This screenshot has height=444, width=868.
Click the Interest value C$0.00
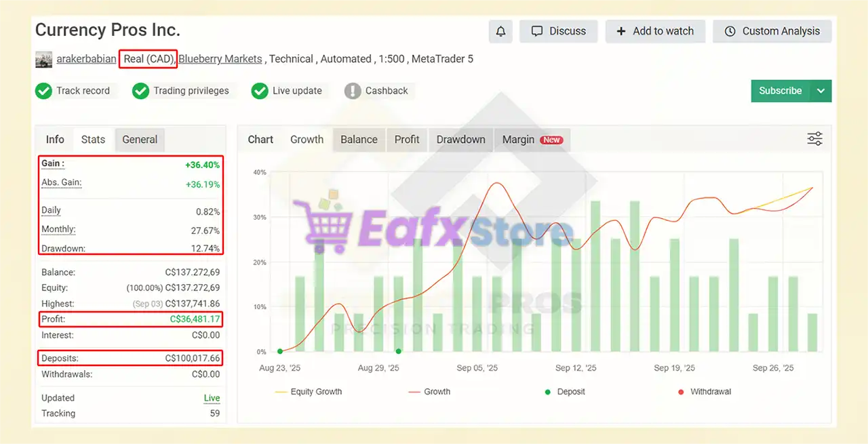tap(206, 335)
